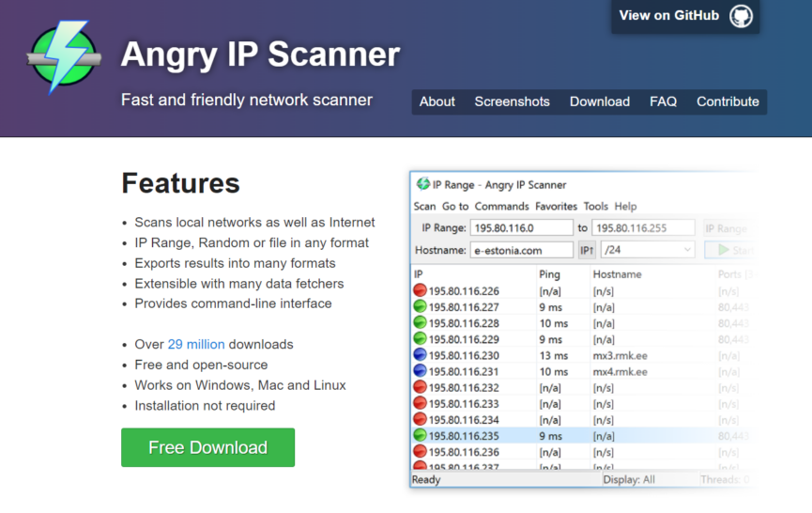Screen dimensions: 812x513
Task: Select the IP address 195.80.116.231
Action: coord(464,371)
